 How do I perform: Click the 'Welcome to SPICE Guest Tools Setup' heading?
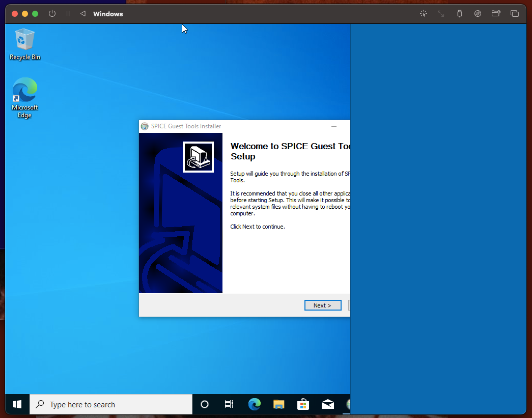coord(290,151)
